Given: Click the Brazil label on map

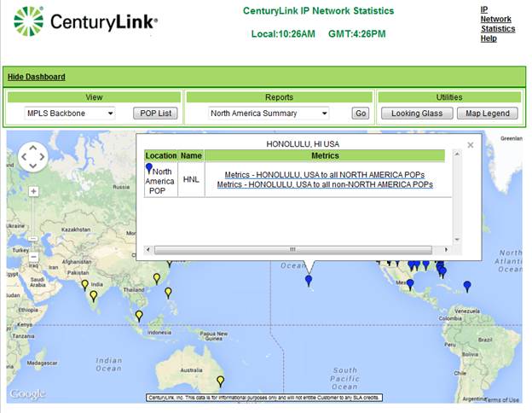Looking at the screenshot, I should [x=485, y=340].
